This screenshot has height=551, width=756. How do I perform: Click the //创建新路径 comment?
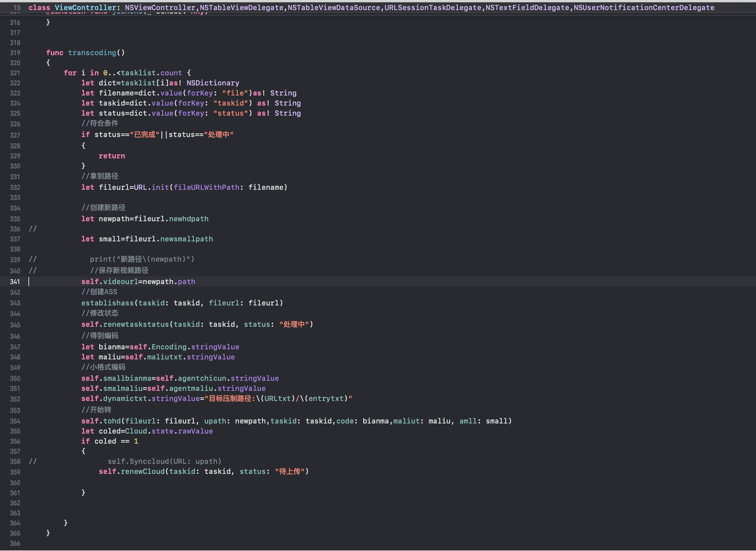[x=103, y=208]
